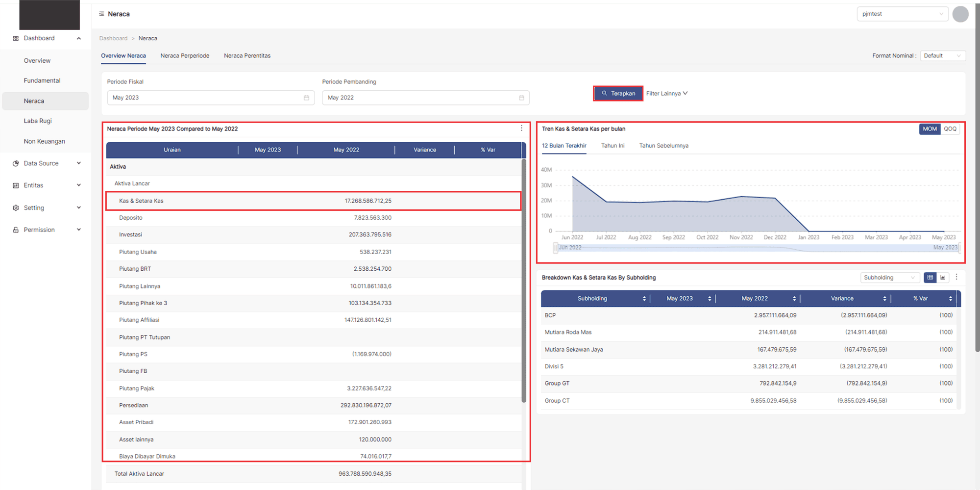Open the Tahun Sebelumnya chart tab
Image resolution: width=980 pixels, height=490 pixels.
click(663, 146)
